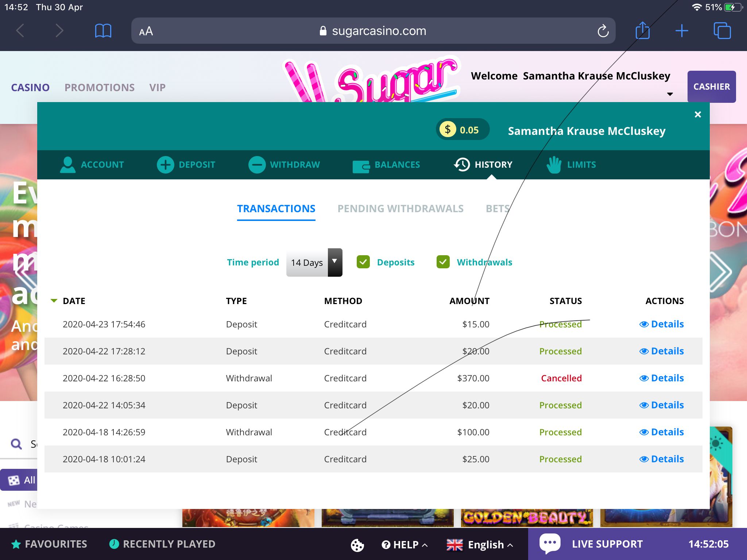The height and width of the screenshot is (560, 747).
Task: Expand the welcome user dropdown arrow
Action: point(670,94)
